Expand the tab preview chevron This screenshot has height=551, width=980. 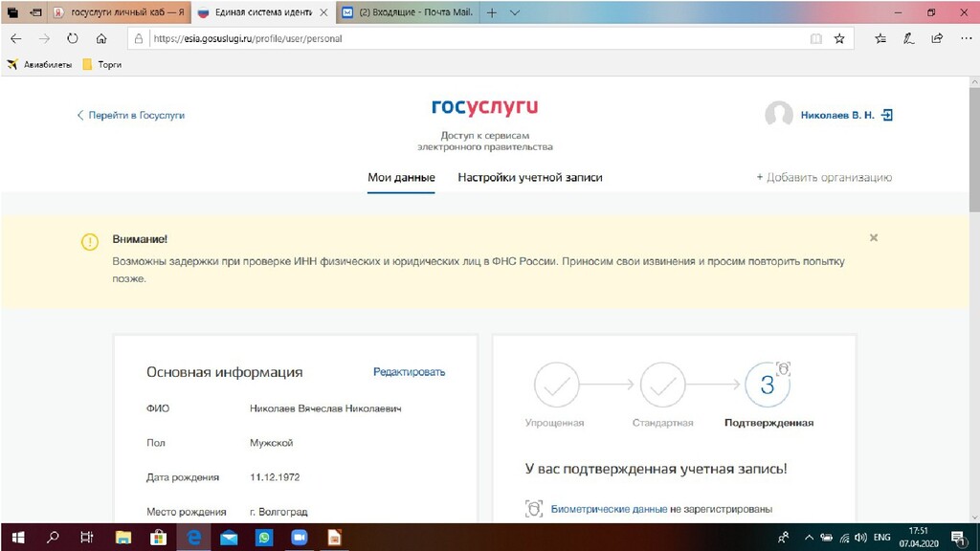[x=514, y=12]
